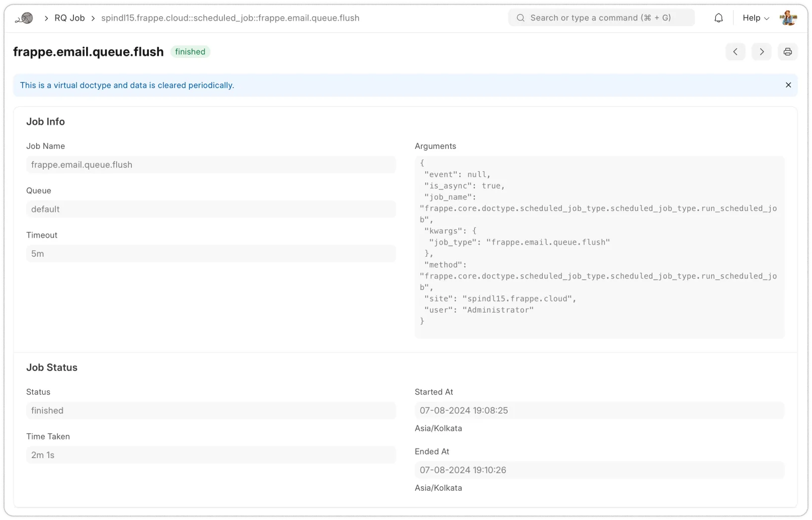
Task: Print the current job document
Action: (x=787, y=51)
